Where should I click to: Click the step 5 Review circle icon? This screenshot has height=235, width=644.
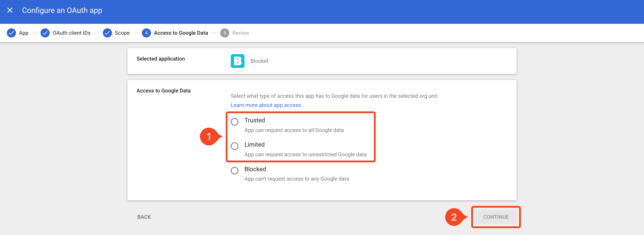pos(225,33)
